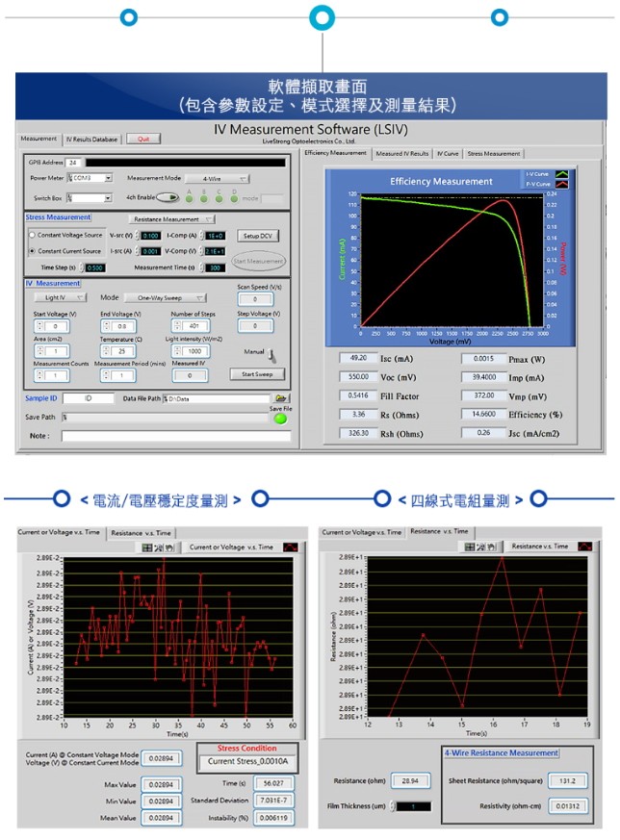This screenshot has width=620, height=840.
Task: Click the GPIB Address field
Action: [x=73, y=163]
